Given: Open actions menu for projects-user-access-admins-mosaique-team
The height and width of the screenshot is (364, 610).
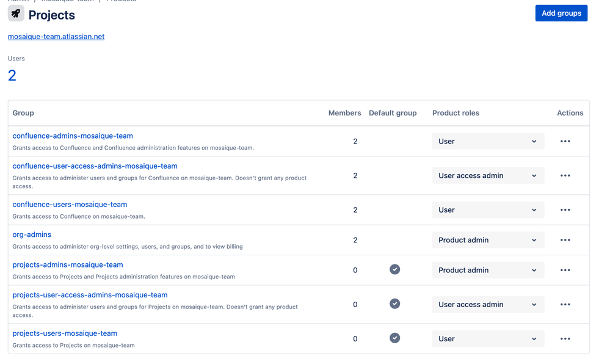Looking at the screenshot, I should (x=565, y=304).
